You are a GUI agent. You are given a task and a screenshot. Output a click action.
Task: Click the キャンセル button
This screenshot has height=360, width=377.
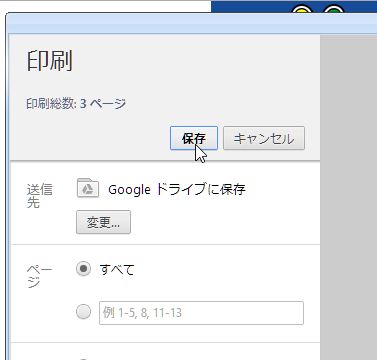coord(264,138)
